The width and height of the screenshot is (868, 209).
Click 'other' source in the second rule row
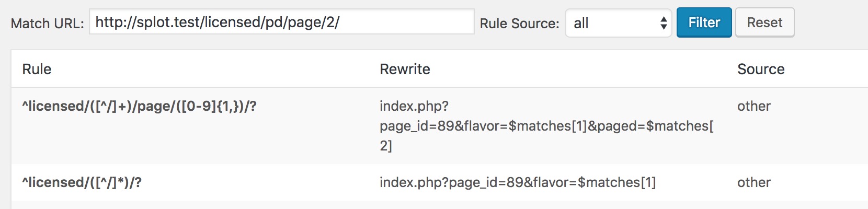(x=753, y=182)
